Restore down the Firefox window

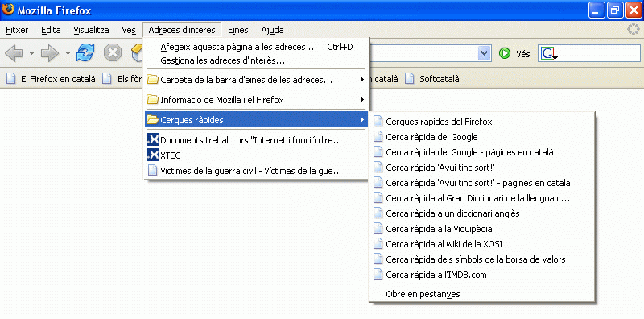click(x=615, y=10)
